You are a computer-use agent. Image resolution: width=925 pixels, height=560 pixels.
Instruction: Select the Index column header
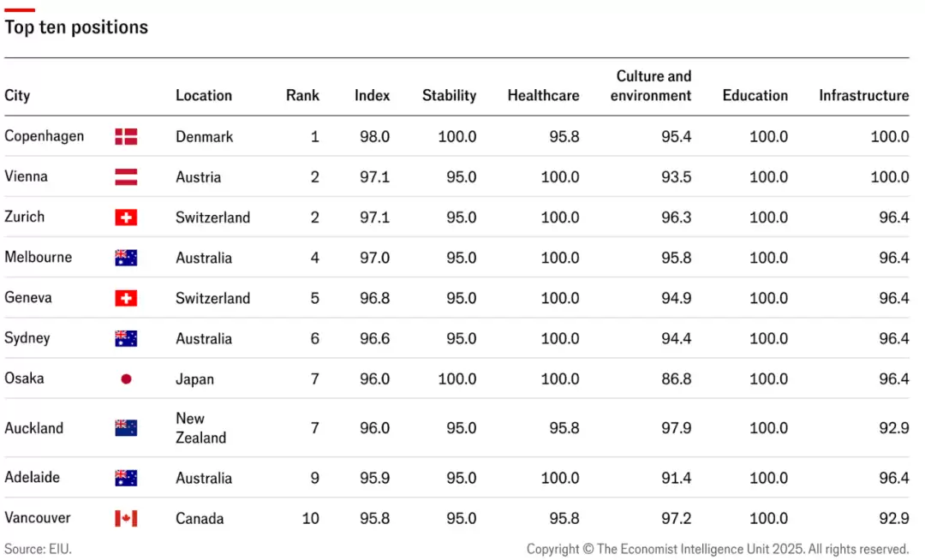pyautogui.click(x=373, y=96)
